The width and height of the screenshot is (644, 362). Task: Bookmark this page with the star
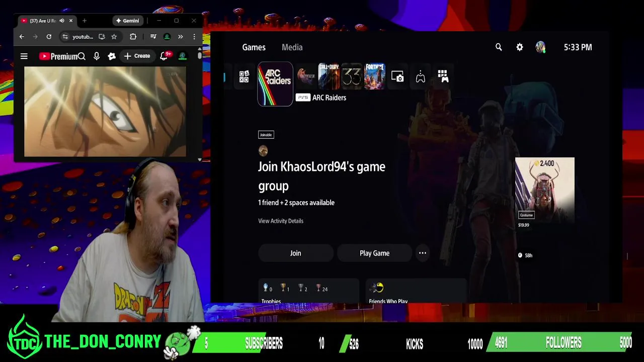pos(114,37)
